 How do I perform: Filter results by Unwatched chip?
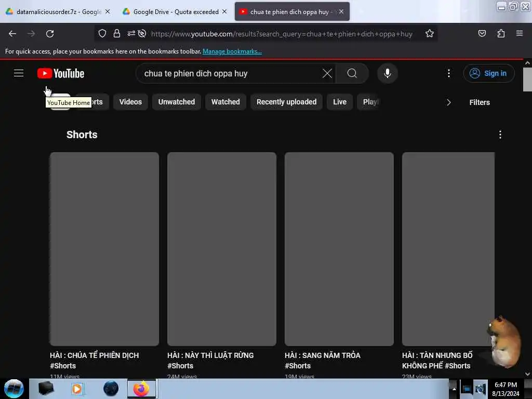point(177,102)
